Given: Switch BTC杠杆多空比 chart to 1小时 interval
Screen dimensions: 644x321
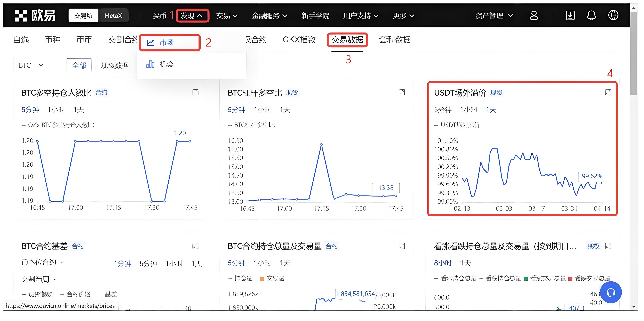Looking at the screenshot, I should coord(263,109).
